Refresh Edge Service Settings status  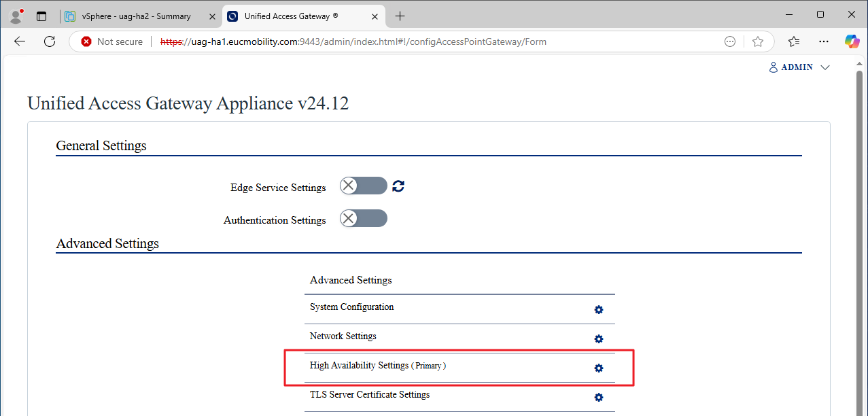click(398, 186)
